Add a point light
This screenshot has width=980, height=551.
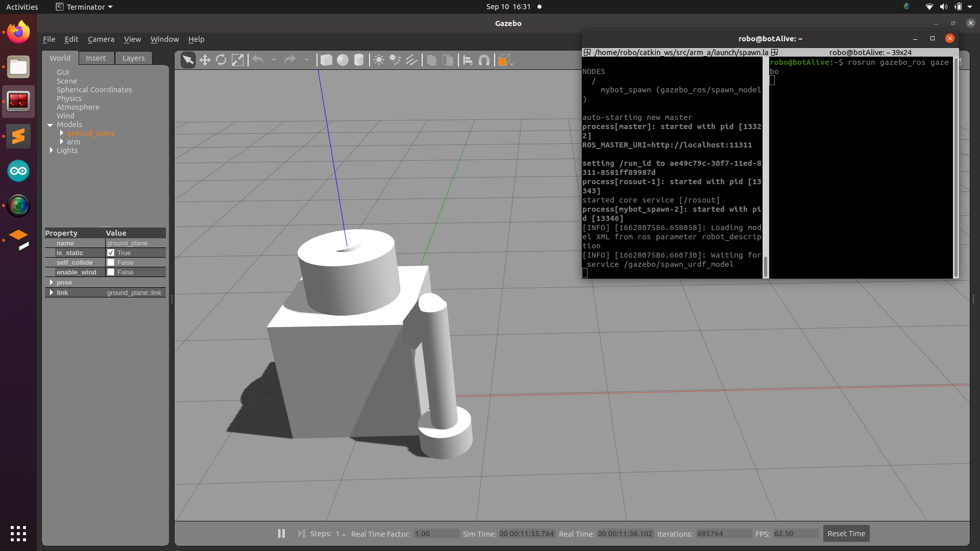(379, 60)
